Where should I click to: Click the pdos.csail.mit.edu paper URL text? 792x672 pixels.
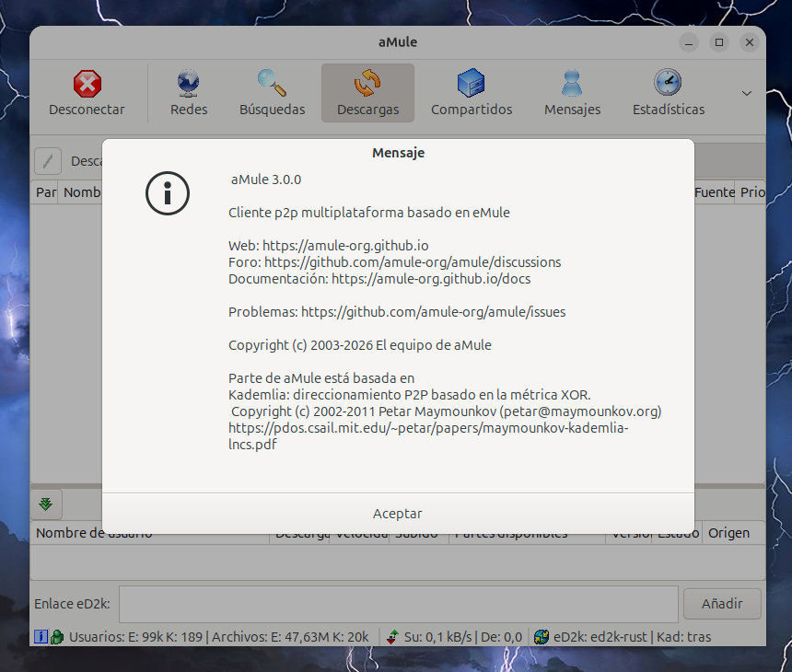coord(428,436)
